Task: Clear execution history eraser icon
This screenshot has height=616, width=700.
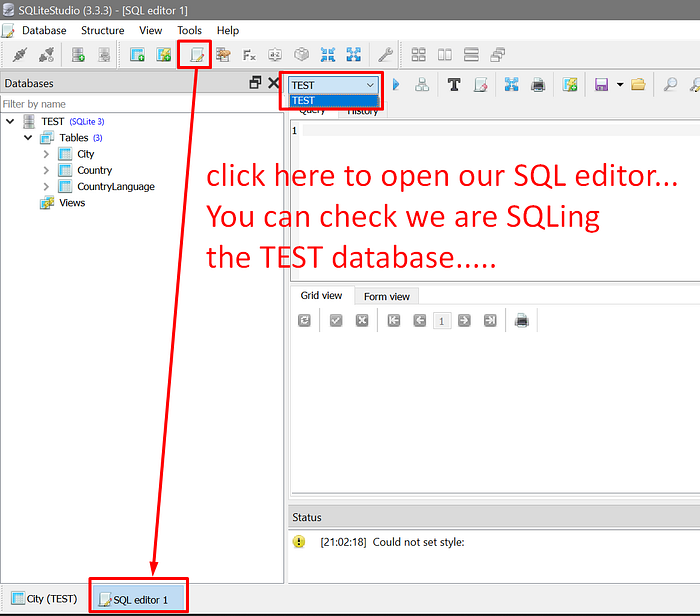Action: click(x=480, y=84)
